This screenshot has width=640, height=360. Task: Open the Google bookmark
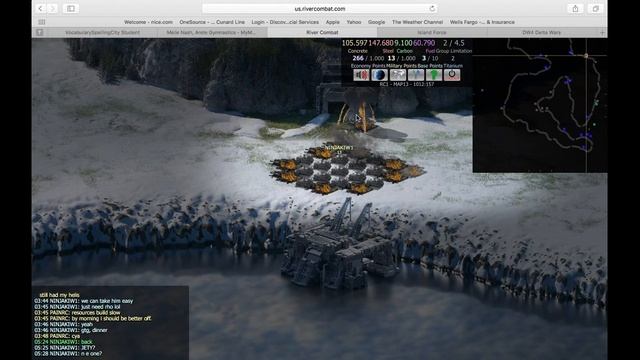tap(376, 22)
